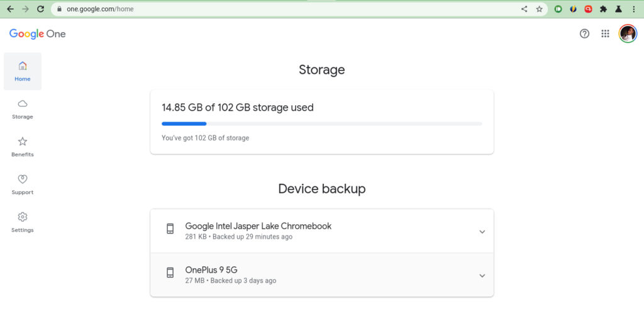Click the storage usage progress bar
The height and width of the screenshot is (325, 644).
(x=322, y=123)
